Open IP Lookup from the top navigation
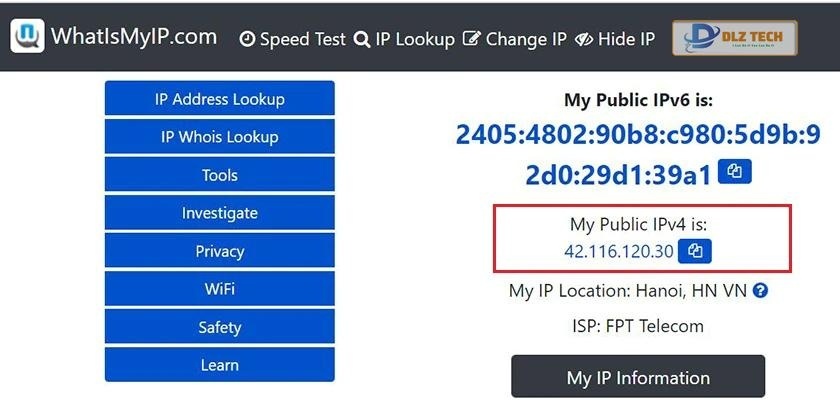This screenshot has height=418, width=840. click(x=404, y=39)
